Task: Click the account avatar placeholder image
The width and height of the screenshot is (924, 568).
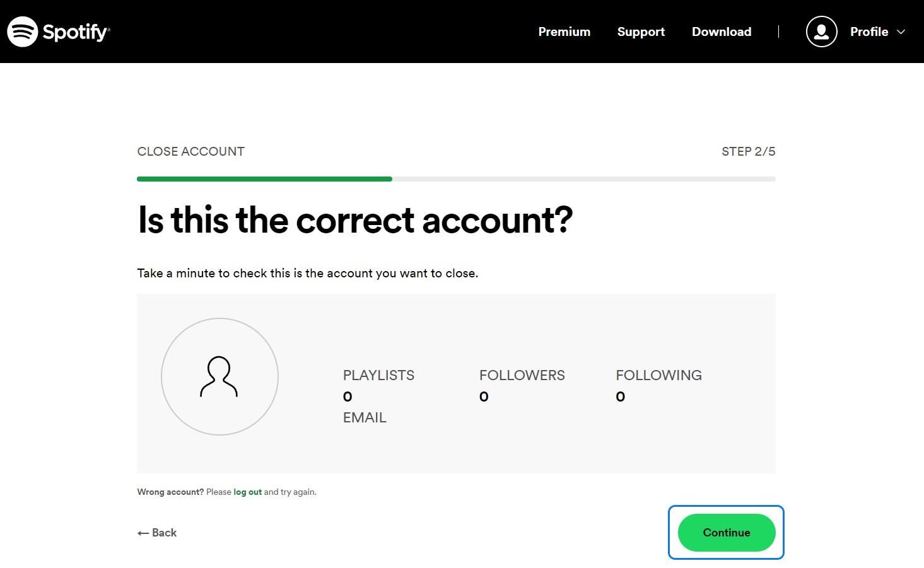Action: [x=219, y=376]
